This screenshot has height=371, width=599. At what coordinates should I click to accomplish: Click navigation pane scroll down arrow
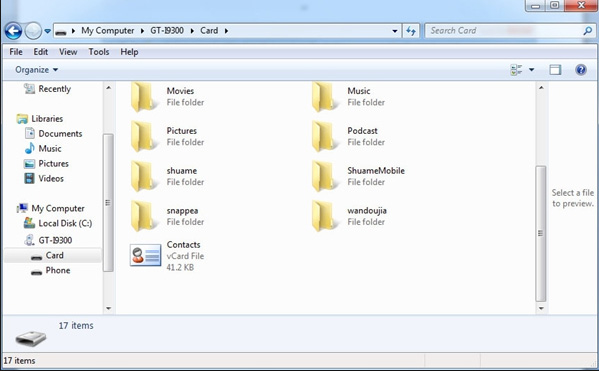click(x=108, y=308)
